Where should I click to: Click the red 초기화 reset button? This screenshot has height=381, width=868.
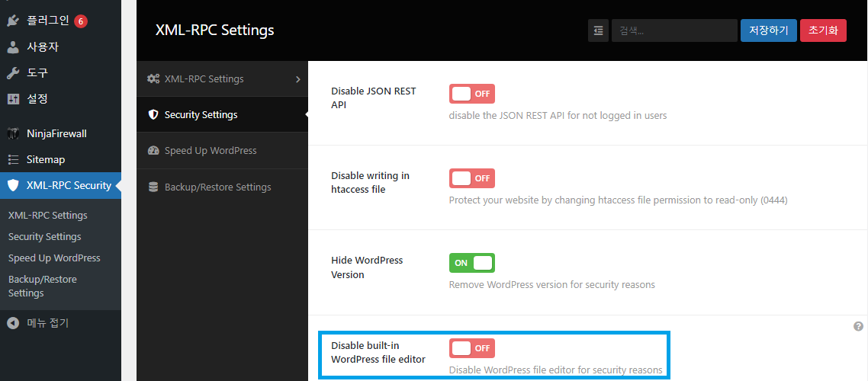click(823, 30)
